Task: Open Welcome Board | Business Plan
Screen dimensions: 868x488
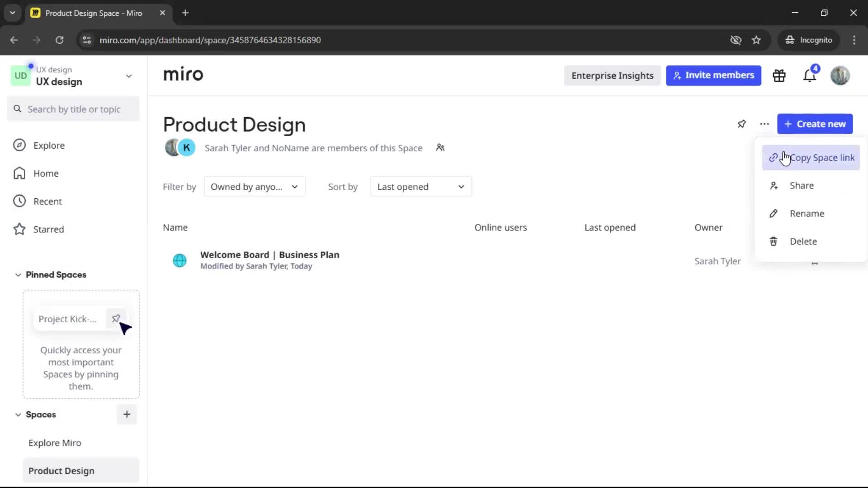Action: coord(269,255)
